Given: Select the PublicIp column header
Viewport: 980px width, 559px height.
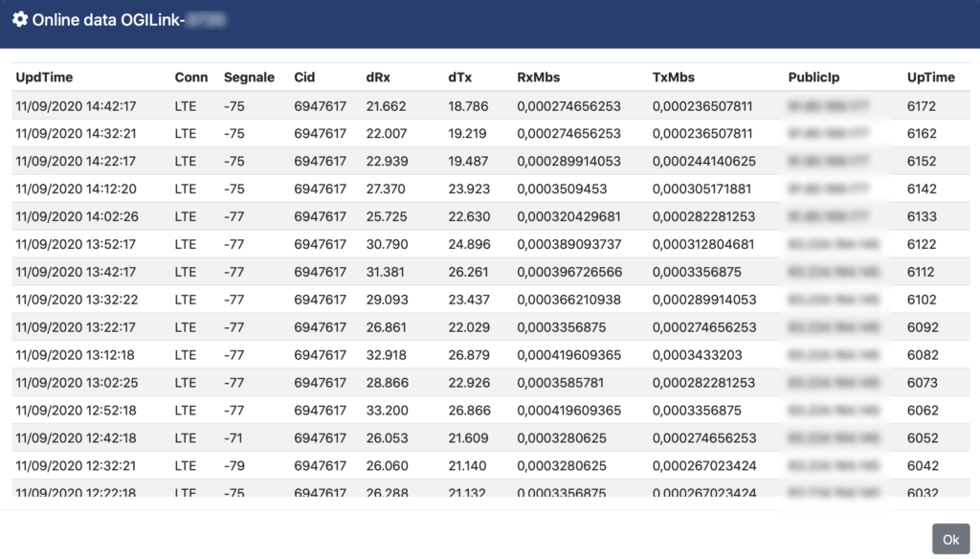Looking at the screenshot, I should click(x=813, y=78).
